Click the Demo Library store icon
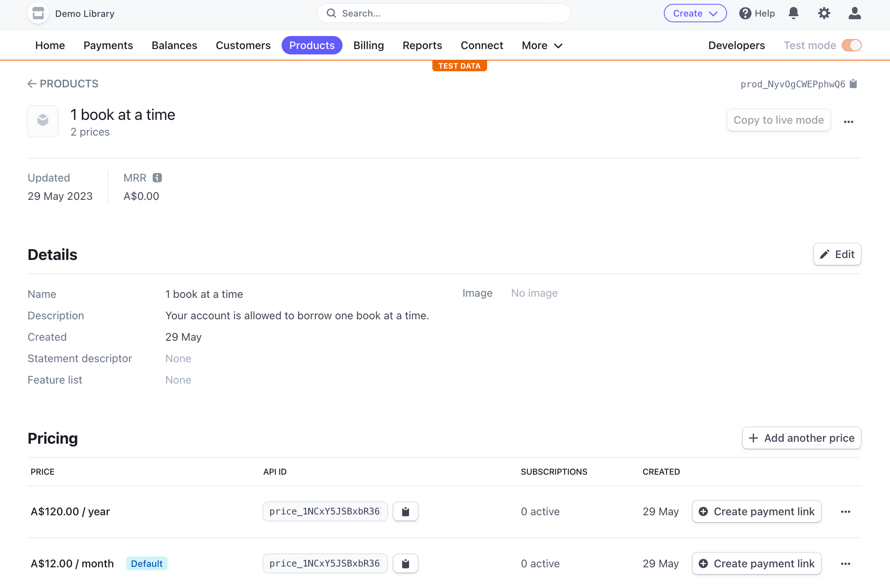This screenshot has height=588, width=890. click(38, 13)
